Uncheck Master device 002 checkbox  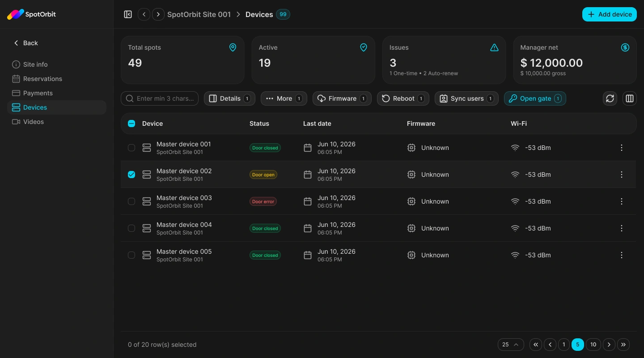[131, 175]
